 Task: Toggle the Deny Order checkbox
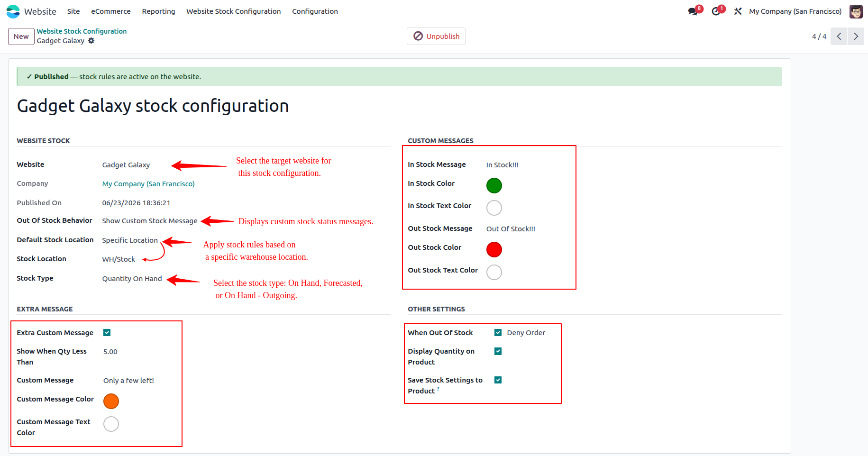498,333
